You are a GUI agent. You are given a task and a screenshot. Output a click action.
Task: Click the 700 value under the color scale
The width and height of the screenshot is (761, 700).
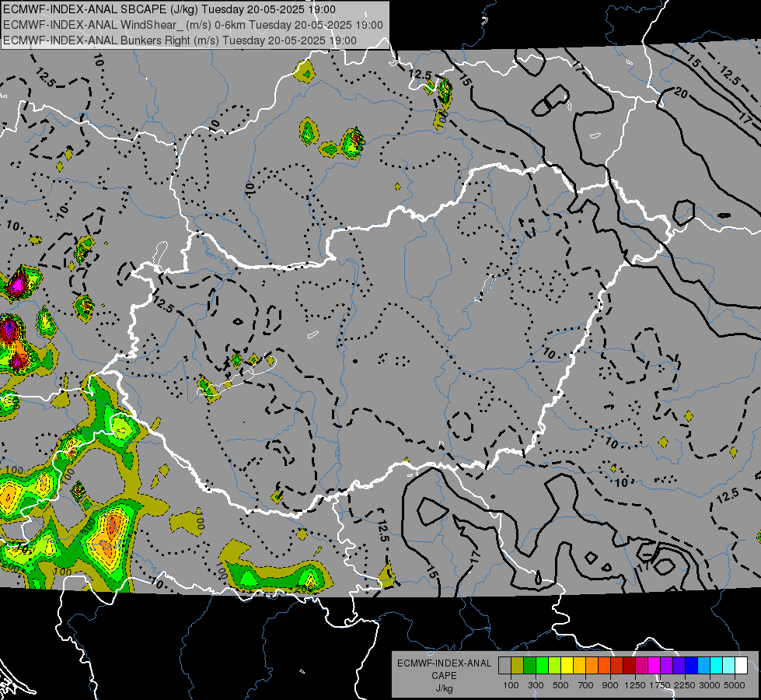coord(586,685)
